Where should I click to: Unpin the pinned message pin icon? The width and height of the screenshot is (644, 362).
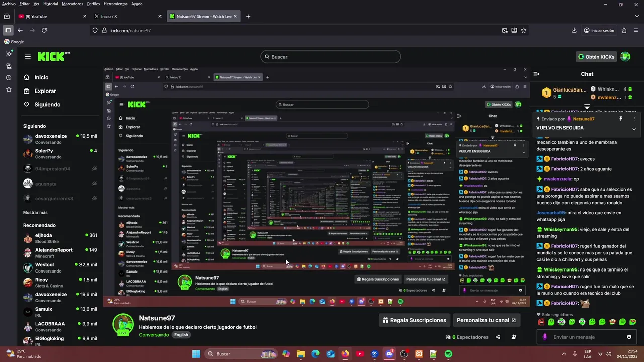pyautogui.click(x=621, y=119)
